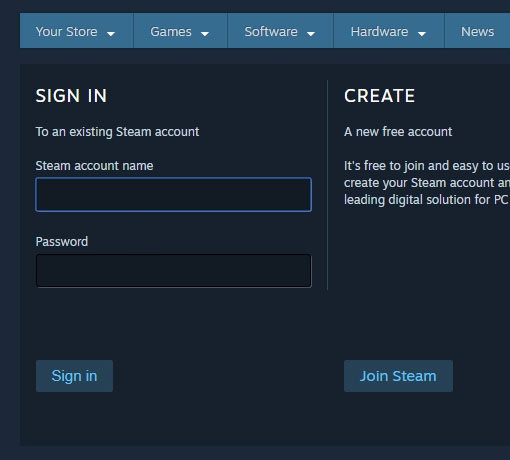Click the Join Steam button
Screen dimensions: 510x460
tap(398, 376)
